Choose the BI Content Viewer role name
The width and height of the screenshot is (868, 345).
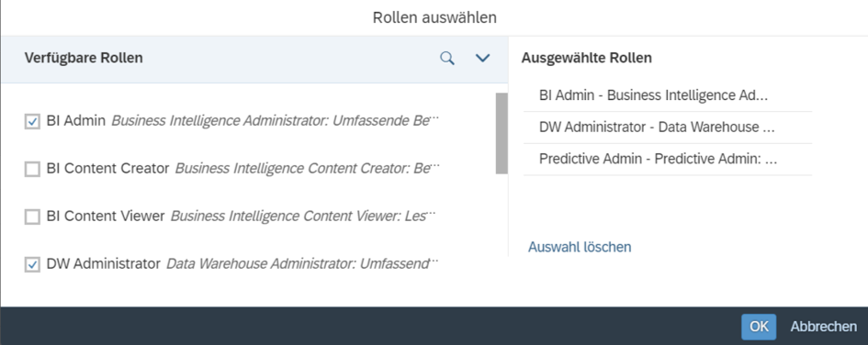coord(106,217)
